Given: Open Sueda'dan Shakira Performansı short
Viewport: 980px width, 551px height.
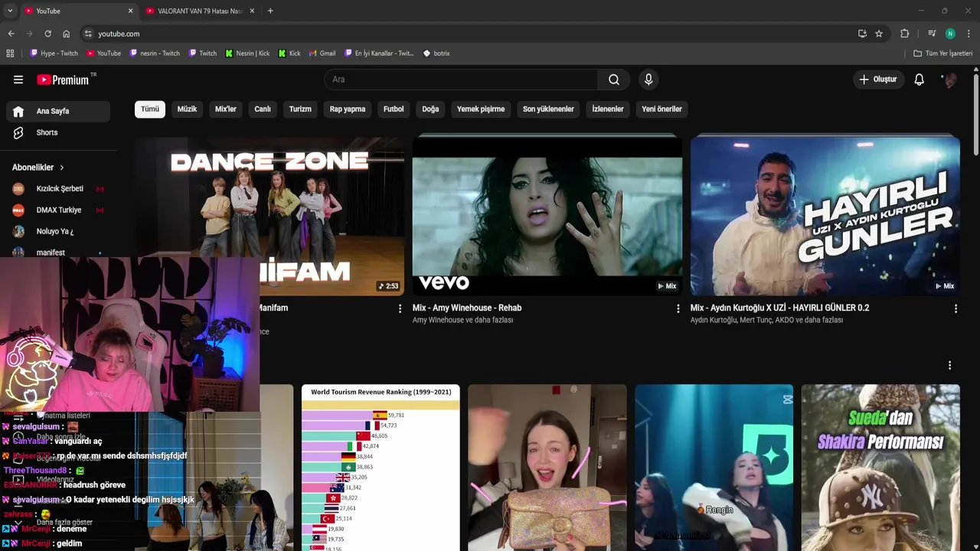Looking at the screenshot, I should 880,468.
